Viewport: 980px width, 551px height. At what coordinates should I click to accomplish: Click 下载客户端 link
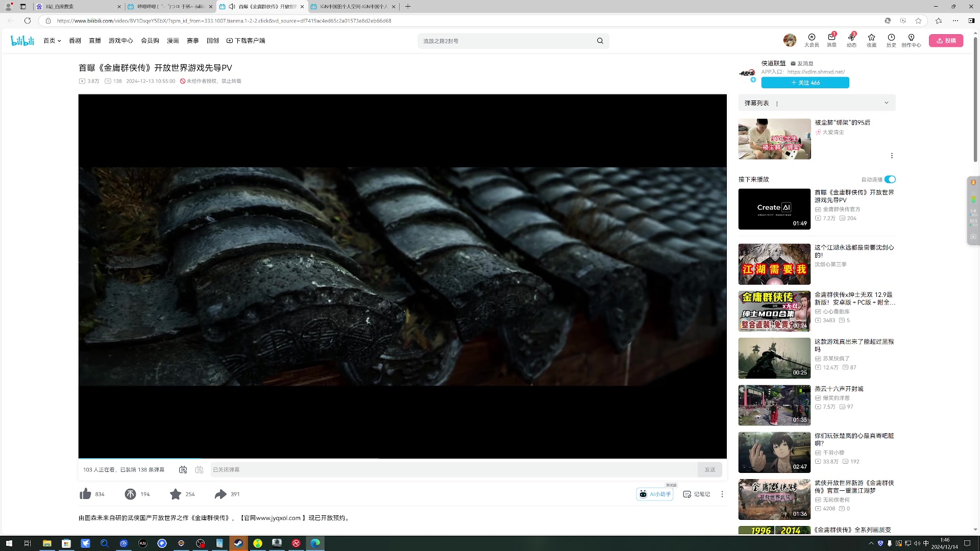click(246, 41)
